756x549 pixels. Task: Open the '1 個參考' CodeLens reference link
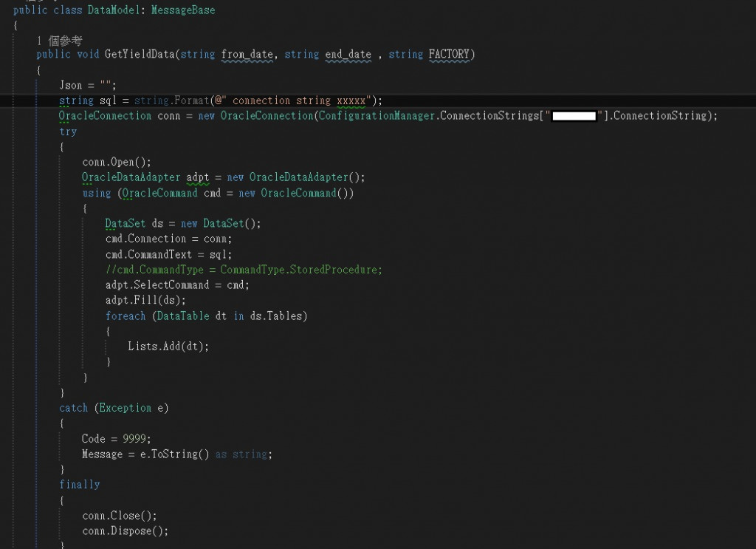click(60, 41)
